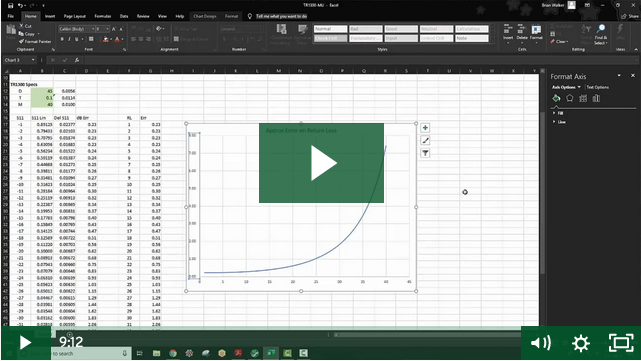Click the Tell me what you want to do box
Image resolution: width=641 pixels, height=361 pixels.
(281, 16)
